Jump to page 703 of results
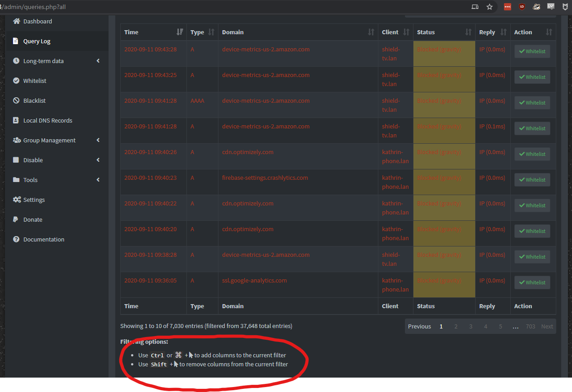The height and width of the screenshot is (392, 572). pyautogui.click(x=531, y=326)
